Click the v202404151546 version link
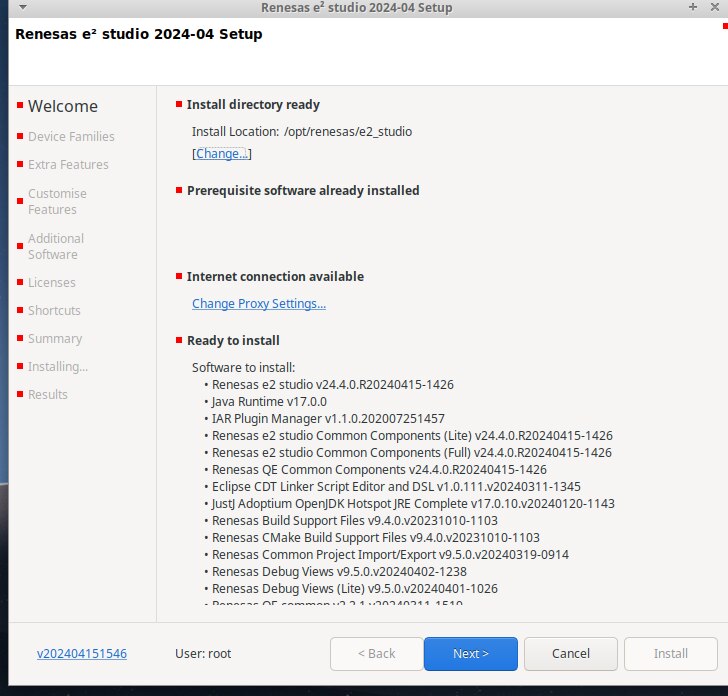Screen dimensions: 728x696 (x=82, y=654)
